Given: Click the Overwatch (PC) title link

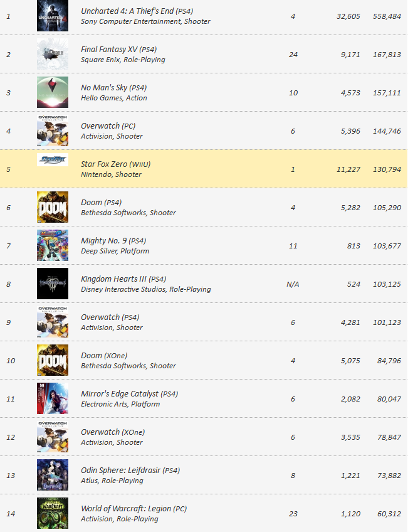Looking at the screenshot, I should 108,126.
